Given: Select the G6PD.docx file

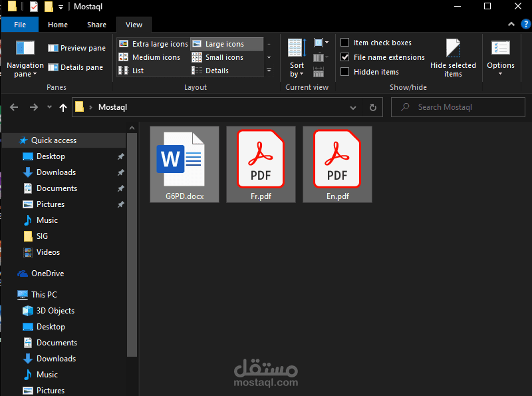Looking at the screenshot, I should 185,164.
